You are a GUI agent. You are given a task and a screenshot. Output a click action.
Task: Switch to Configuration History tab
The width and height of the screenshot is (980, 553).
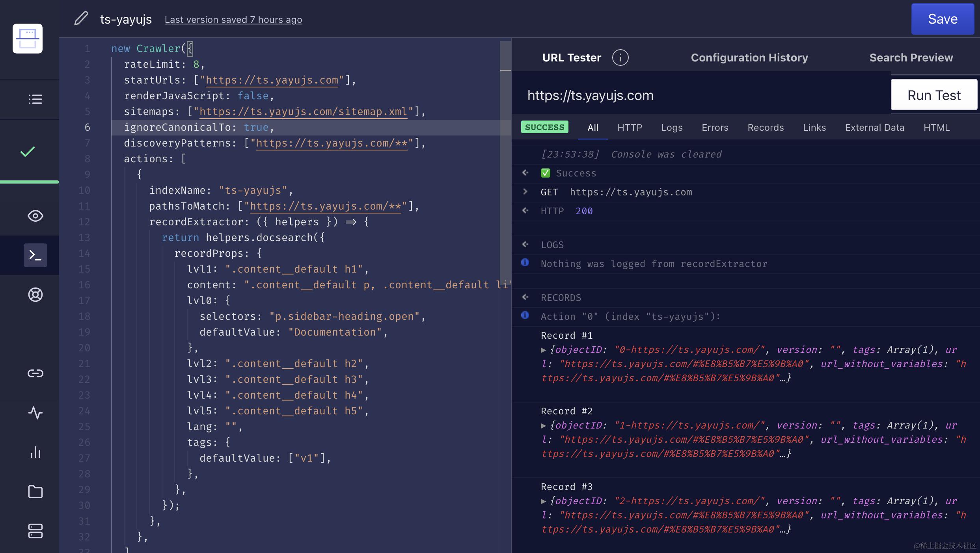(x=749, y=58)
